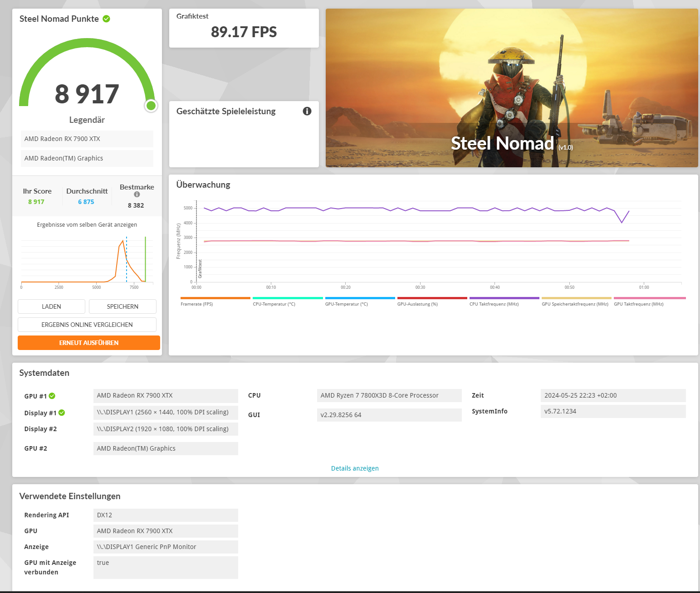Viewport: 700px width, 593px height.
Task: Click the green checkmark beside Steel Nomad Punkte
Action: click(106, 19)
